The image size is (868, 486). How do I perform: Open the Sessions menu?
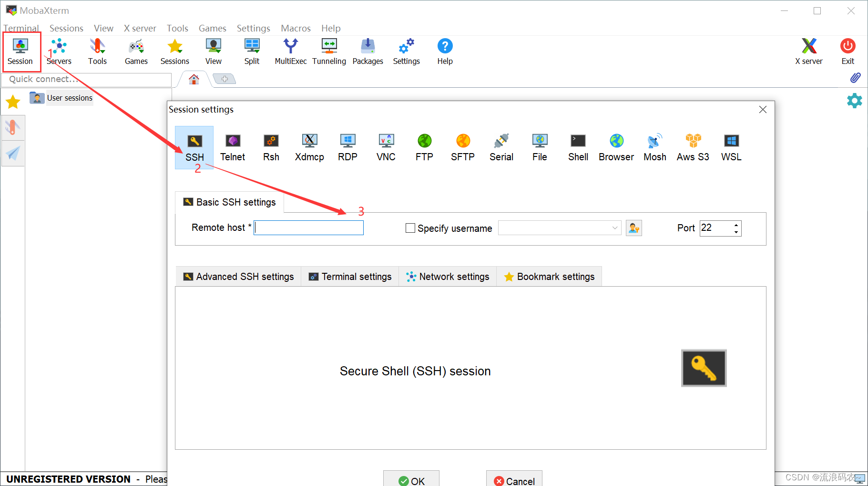66,28
